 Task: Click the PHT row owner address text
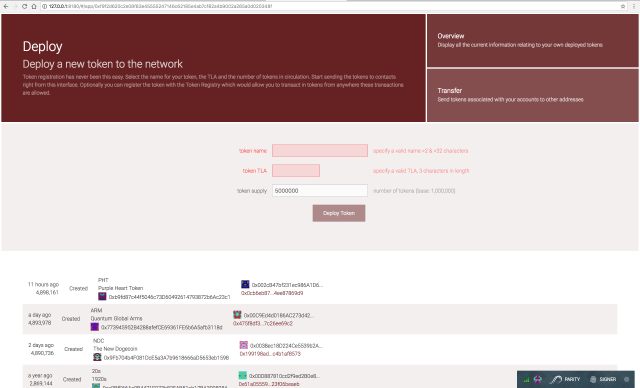(287, 285)
